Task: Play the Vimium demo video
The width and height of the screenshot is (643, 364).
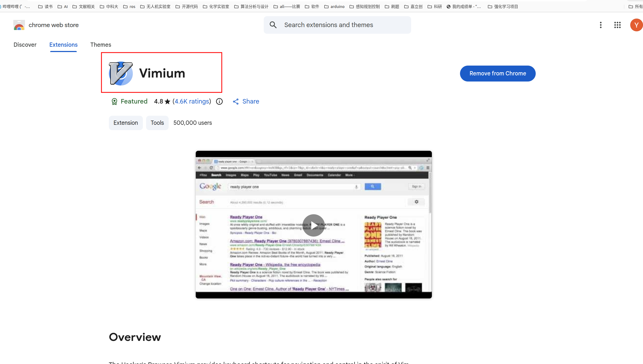Action: point(313,225)
